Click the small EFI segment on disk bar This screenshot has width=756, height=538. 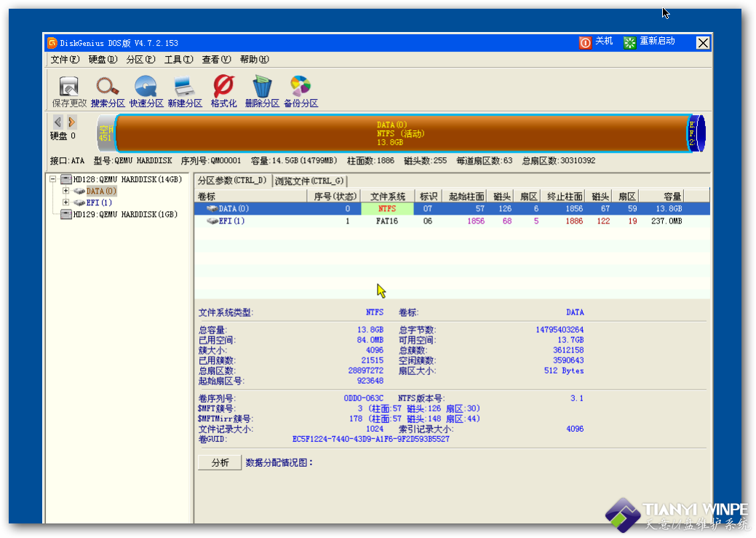tap(696, 134)
